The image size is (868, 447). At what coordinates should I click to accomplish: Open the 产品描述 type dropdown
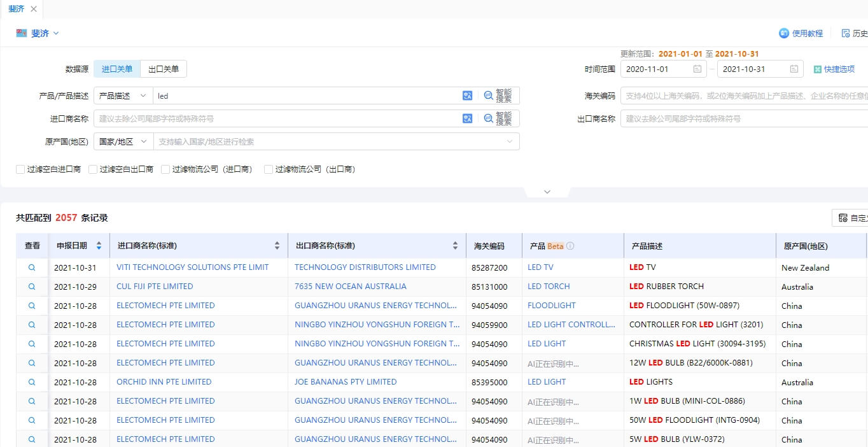(123, 96)
